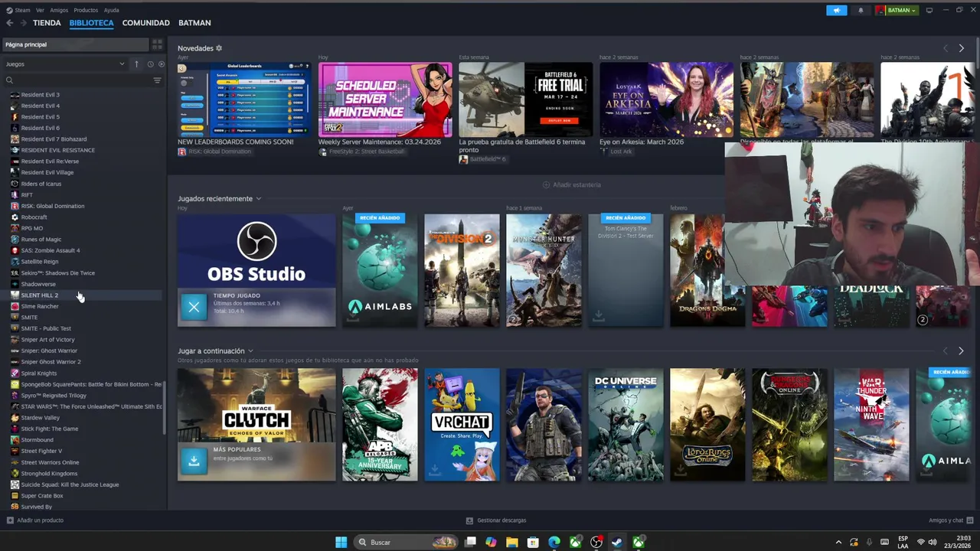Screen dimensions: 980x551
Task: Open Microsoft Store from taskbar
Action: [x=533, y=542]
